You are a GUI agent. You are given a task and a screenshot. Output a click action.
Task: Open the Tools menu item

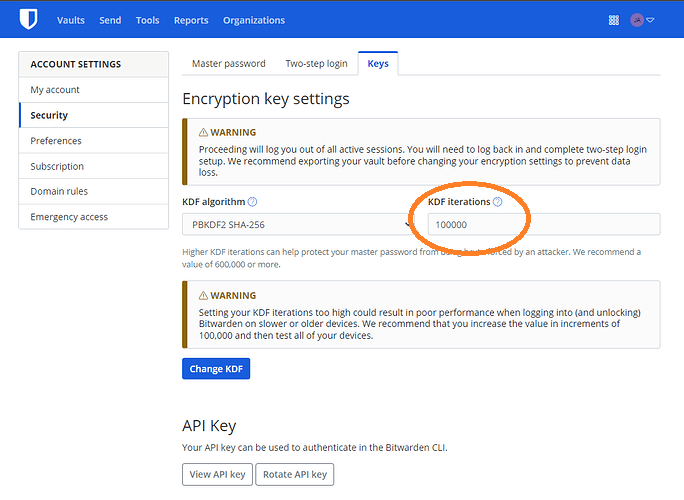147,20
